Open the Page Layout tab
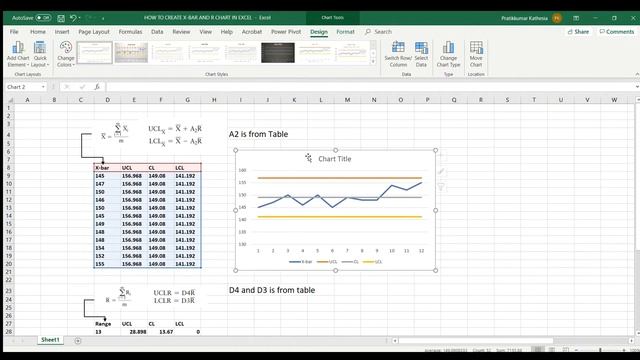 click(x=94, y=31)
